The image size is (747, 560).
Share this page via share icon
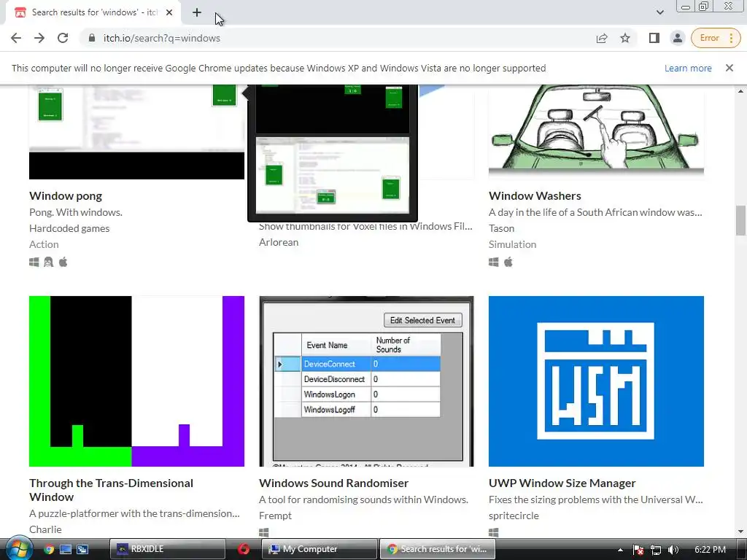coord(602,38)
